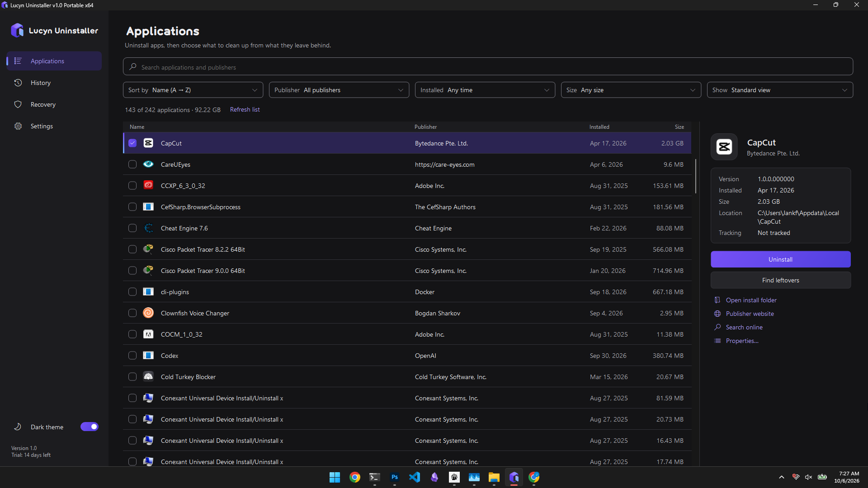
Task: Click the CapCut app icon in list
Action: click(148, 143)
